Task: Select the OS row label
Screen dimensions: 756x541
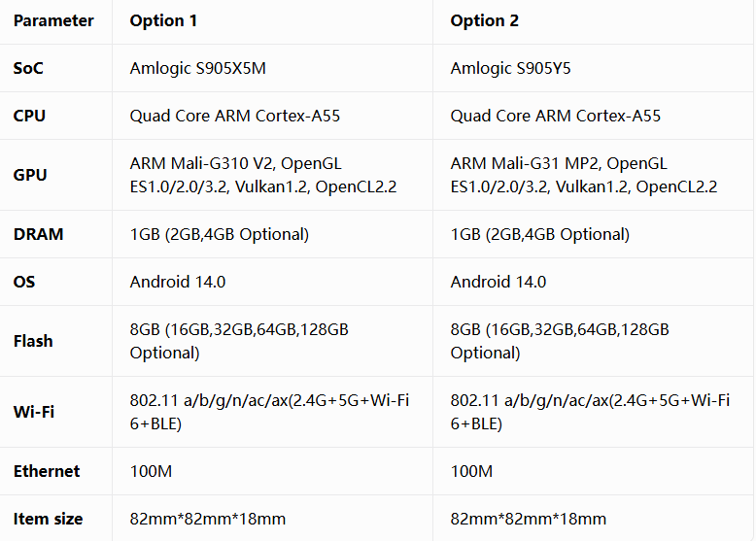Action: [x=24, y=282]
